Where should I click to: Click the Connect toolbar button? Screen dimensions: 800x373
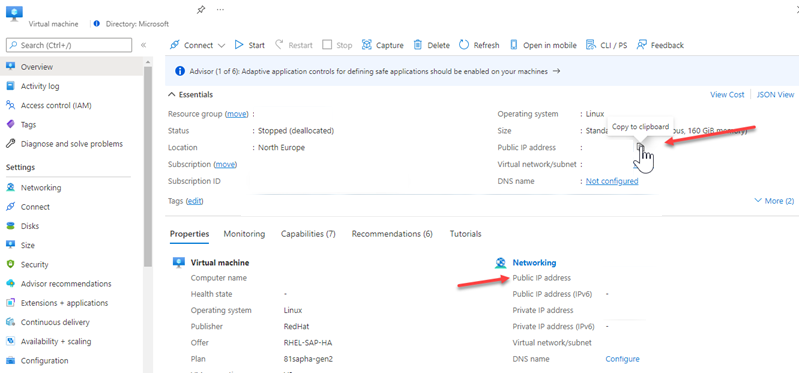192,45
